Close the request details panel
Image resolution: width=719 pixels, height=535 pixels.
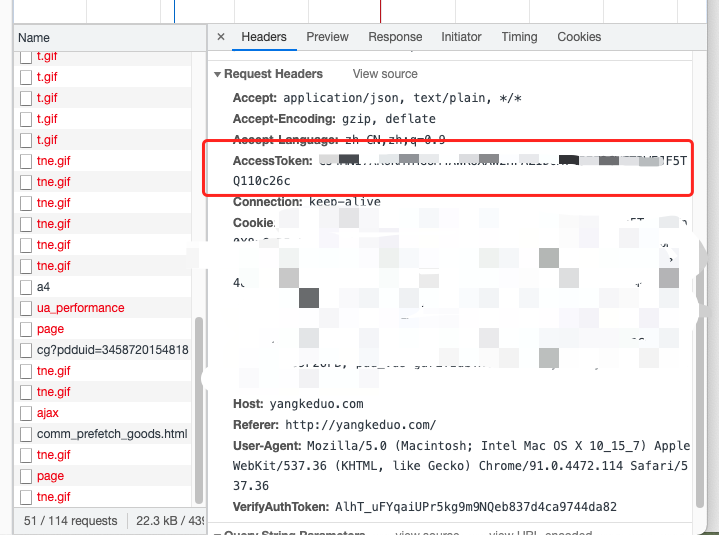tap(221, 37)
